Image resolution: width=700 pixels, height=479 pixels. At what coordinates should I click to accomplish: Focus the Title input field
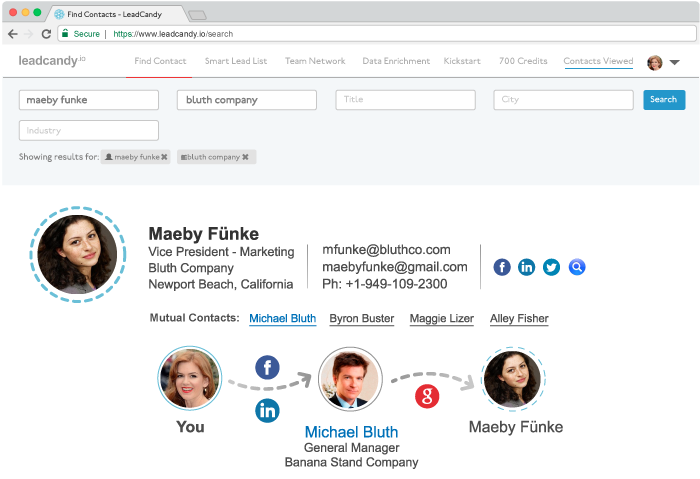tap(405, 100)
